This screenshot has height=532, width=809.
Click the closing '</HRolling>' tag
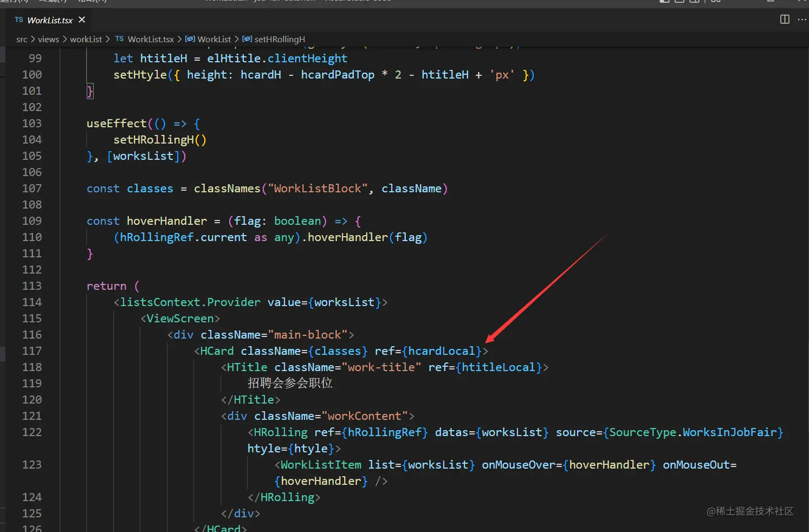pyautogui.click(x=284, y=497)
